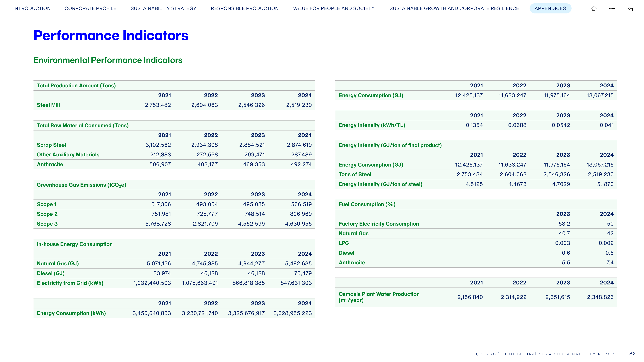Select the Steel Mill 2022 value 2,604,063
Screen dimensions: 644x362
tap(204, 105)
